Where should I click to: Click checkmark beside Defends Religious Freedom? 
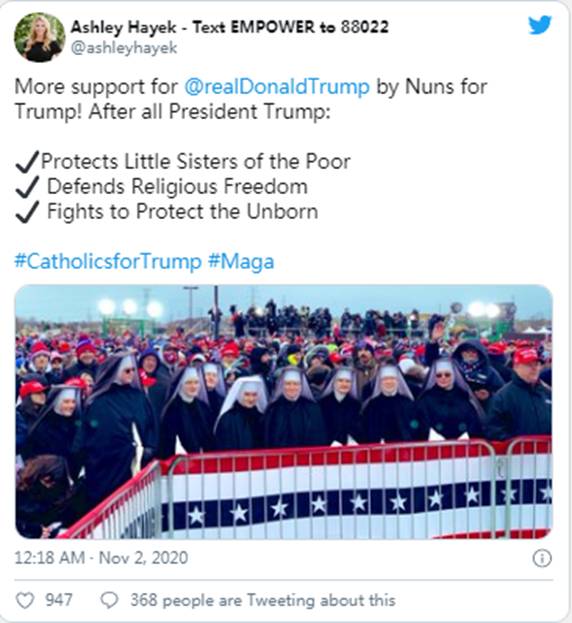[x=27, y=187]
